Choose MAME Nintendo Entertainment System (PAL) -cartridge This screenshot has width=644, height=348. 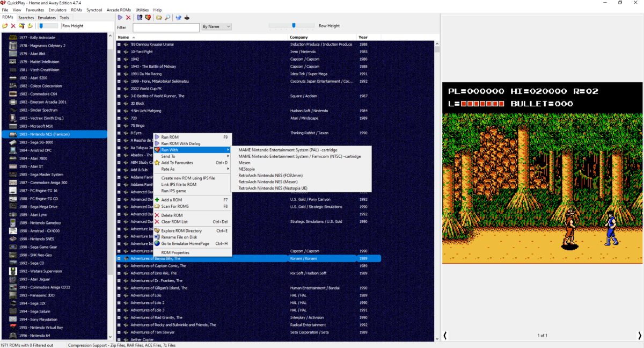tap(301, 150)
